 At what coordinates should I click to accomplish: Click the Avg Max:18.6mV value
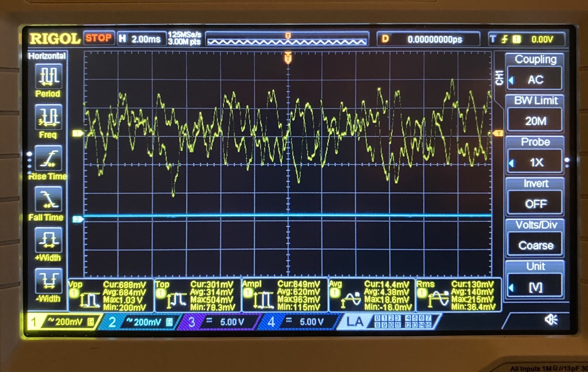(x=387, y=299)
